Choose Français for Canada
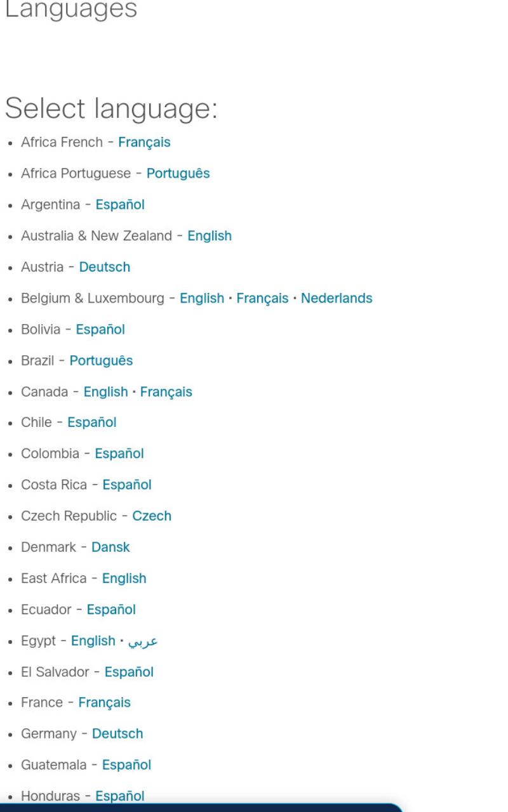Image resolution: width=508 pixels, height=812 pixels. coord(166,392)
